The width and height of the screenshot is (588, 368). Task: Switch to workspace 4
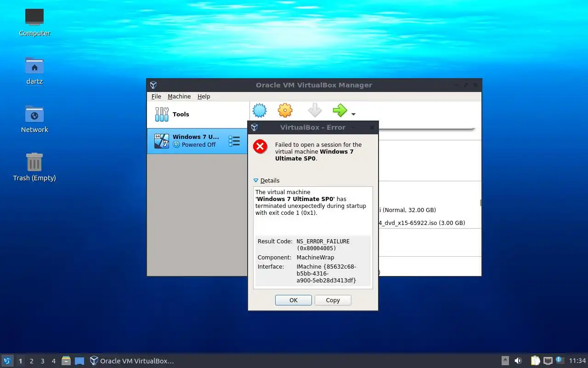click(x=53, y=361)
